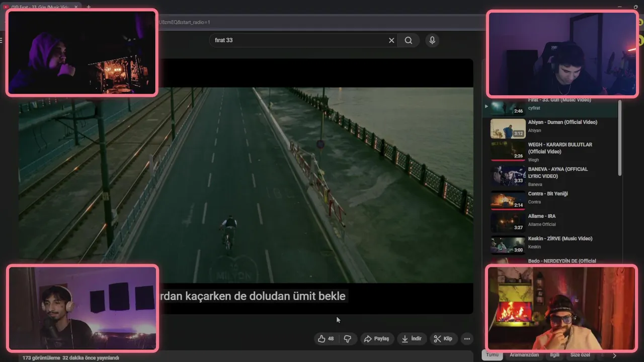Click channel name 'Wegh' in playlist
This screenshot has width=644, height=362.
pos(533,160)
